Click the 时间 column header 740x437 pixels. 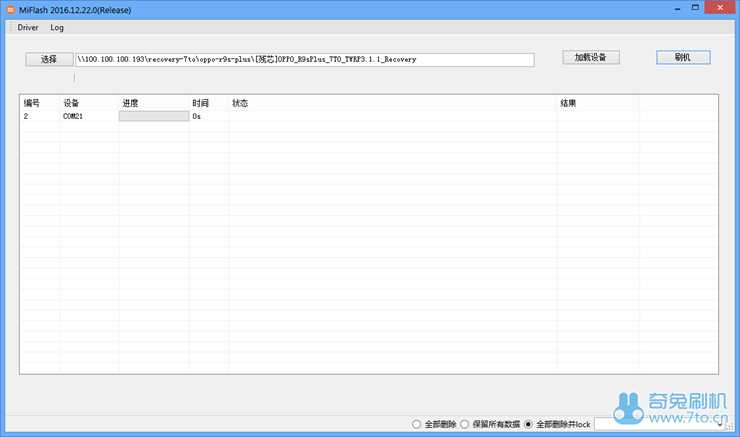(200, 103)
